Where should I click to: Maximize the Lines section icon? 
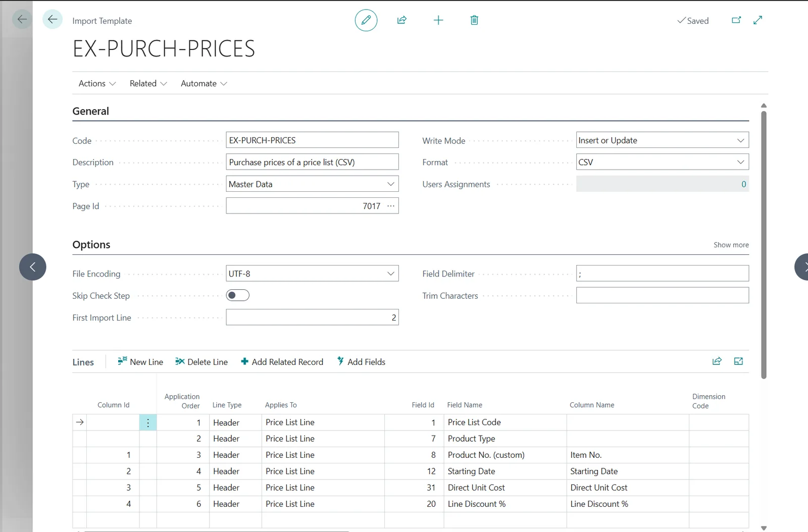738,361
